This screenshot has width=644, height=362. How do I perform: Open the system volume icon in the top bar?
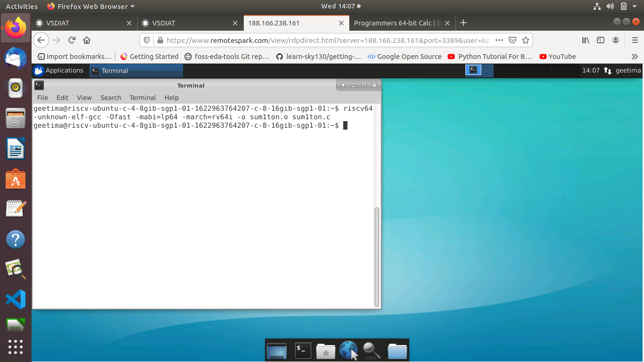pos(611,7)
